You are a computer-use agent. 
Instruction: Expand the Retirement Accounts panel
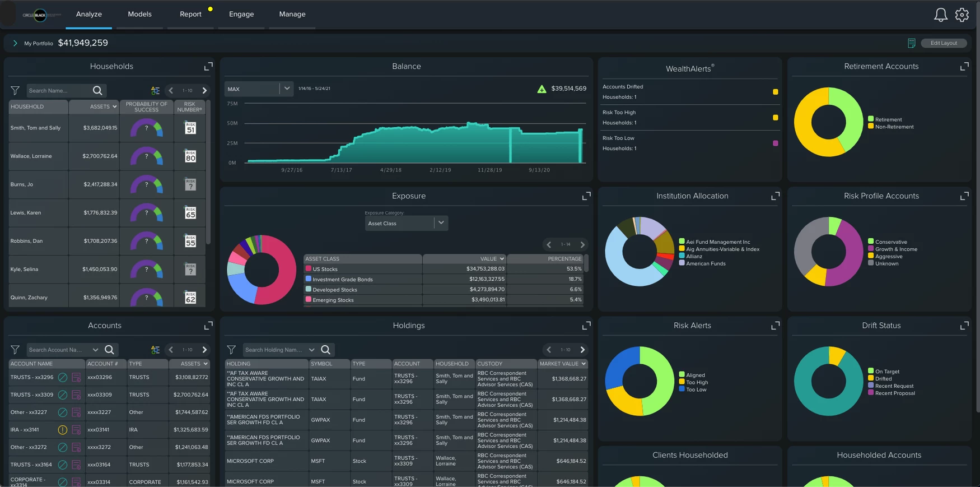[964, 66]
